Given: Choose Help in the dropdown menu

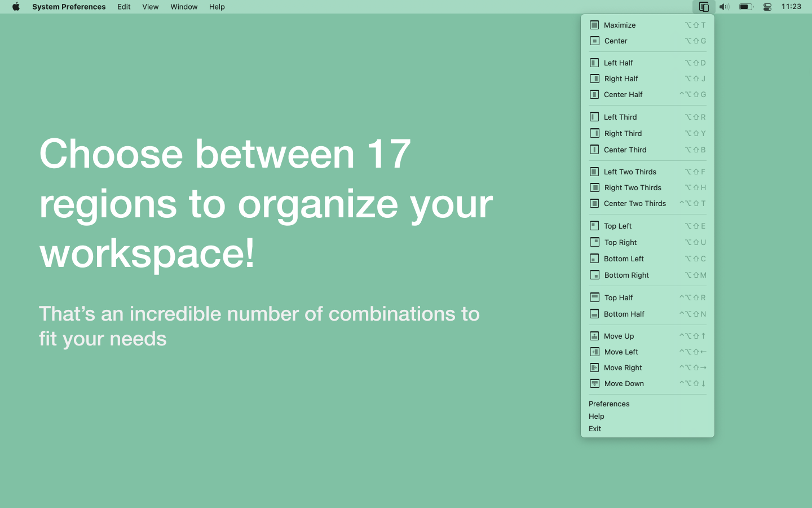Looking at the screenshot, I should (597, 416).
